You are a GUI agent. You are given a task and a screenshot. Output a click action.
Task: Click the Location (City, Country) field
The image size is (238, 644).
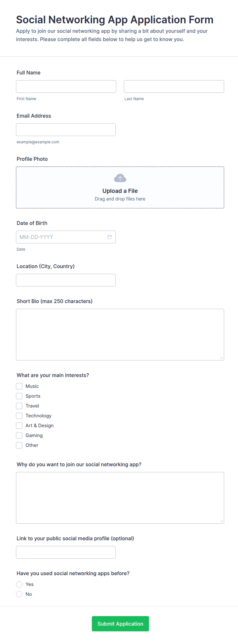[x=66, y=280]
